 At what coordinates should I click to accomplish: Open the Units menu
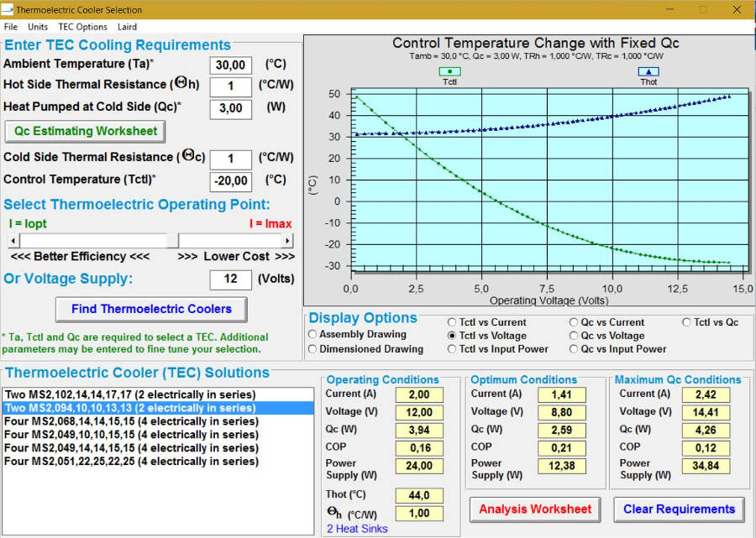click(x=38, y=27)
